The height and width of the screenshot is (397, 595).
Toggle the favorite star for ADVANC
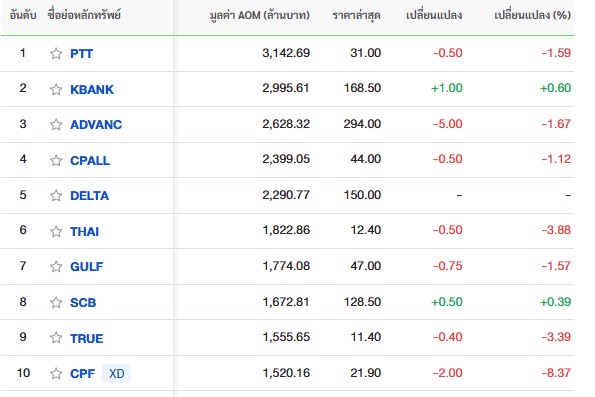(x=56, y=124)
